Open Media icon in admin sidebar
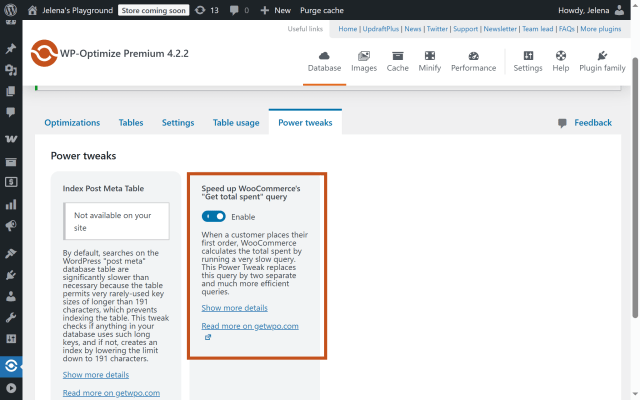This screenshot has width=640, height=400. [x=11, y=70]
